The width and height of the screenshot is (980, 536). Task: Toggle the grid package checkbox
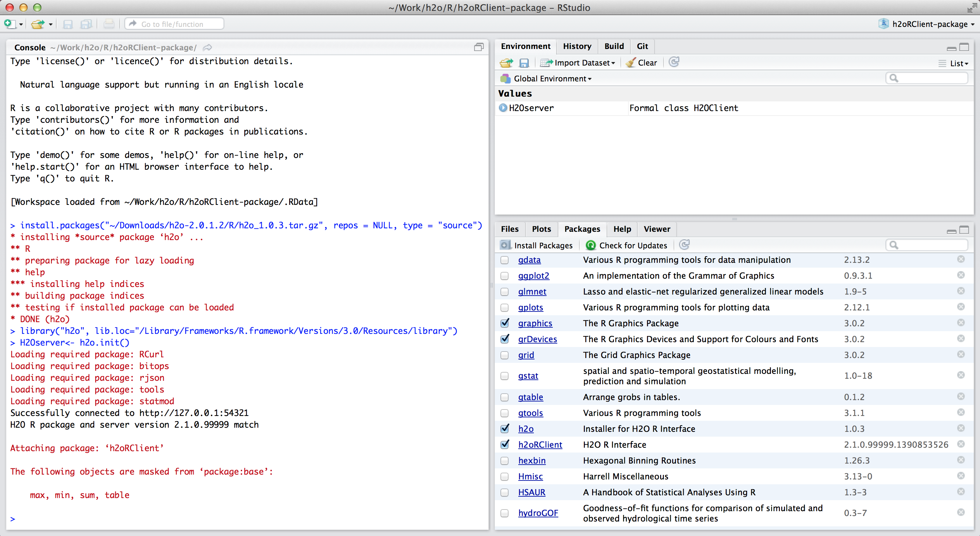504,355
